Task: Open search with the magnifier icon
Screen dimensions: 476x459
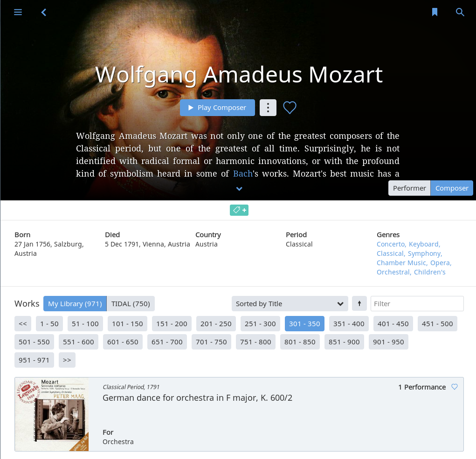Action: pos(460,12)
